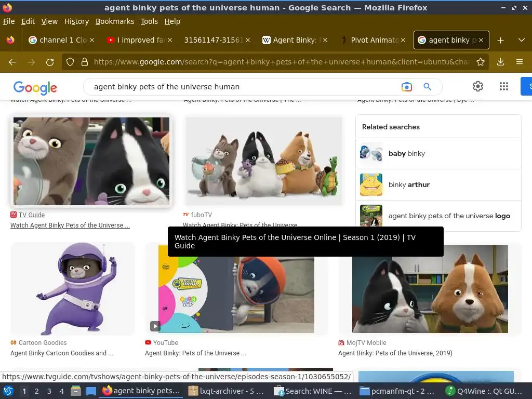Screen dimensions: 532x399
Task: Open the Help menu
Action: [x=172, y=21]
